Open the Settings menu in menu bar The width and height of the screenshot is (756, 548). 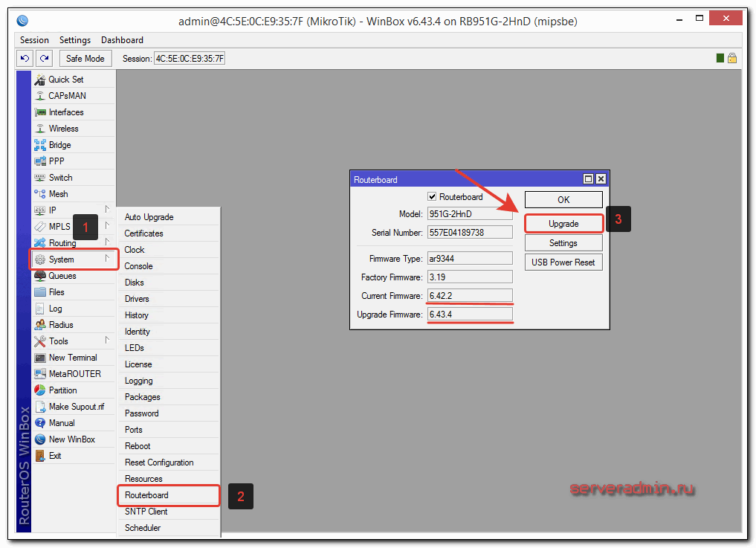pos(75,40)
